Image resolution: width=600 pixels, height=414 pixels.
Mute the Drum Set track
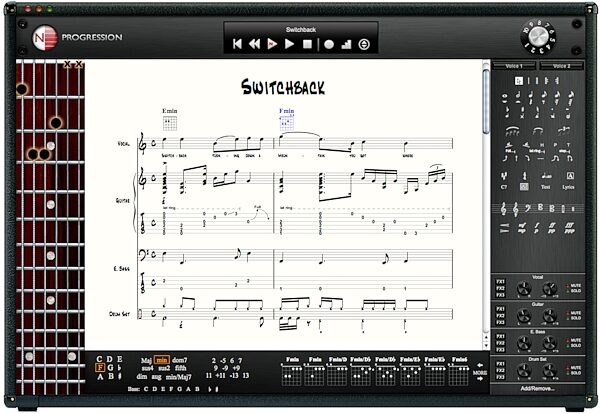(x=574, y=368)
